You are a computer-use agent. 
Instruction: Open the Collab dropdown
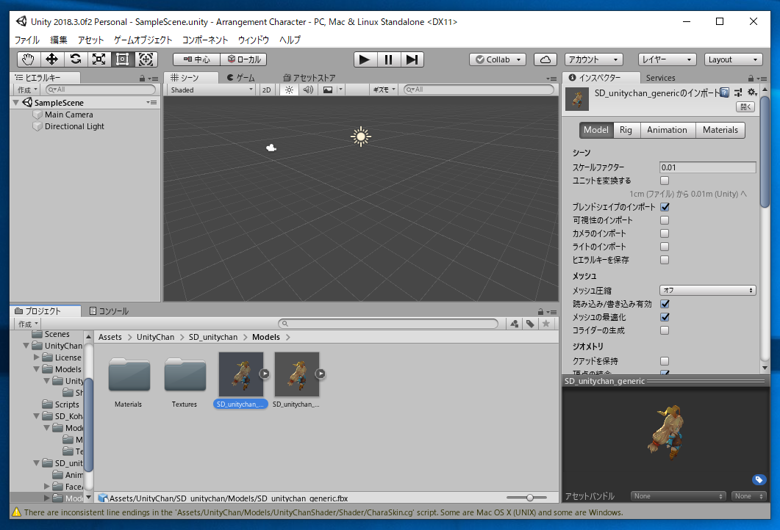coord(498,60)
